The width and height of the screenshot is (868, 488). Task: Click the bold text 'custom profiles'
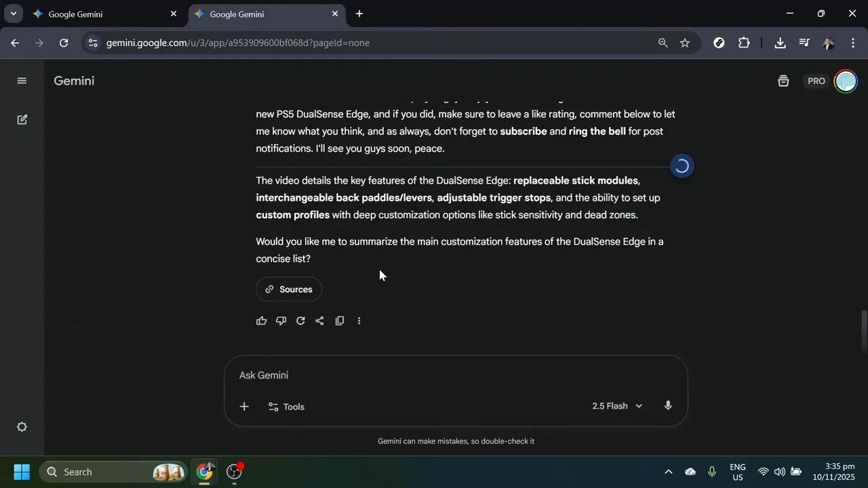(293, 215)
